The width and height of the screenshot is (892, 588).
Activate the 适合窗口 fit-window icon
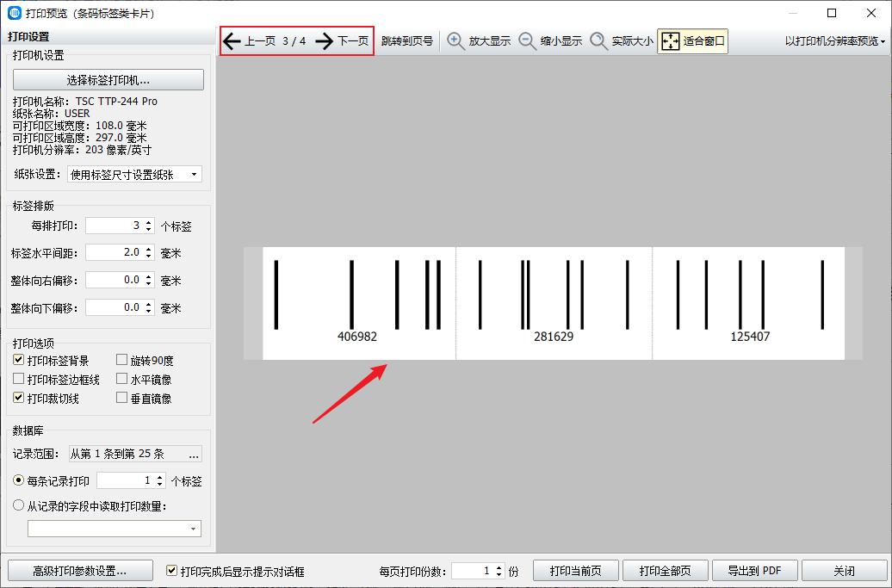669,40
